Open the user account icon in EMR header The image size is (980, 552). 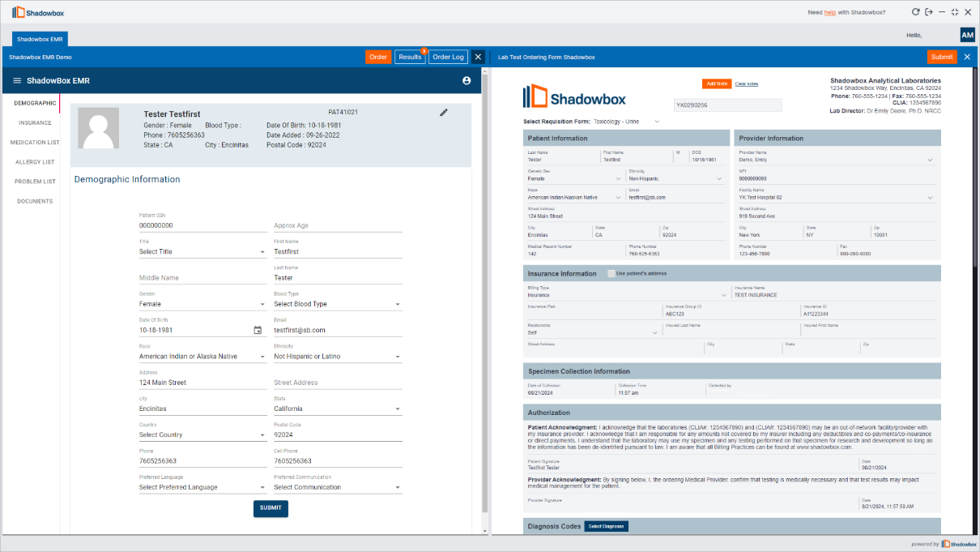[467, 81]
